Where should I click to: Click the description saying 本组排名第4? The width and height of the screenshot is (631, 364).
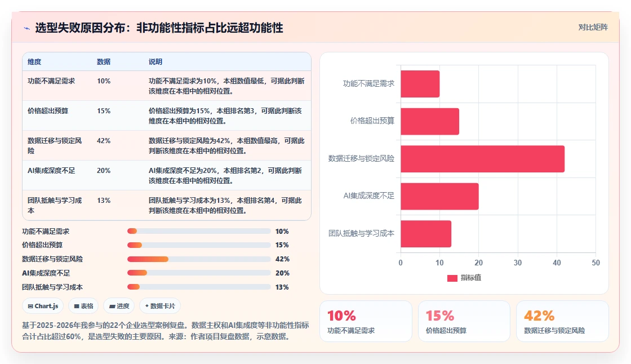pyautogui.click(x=225, y=205)
